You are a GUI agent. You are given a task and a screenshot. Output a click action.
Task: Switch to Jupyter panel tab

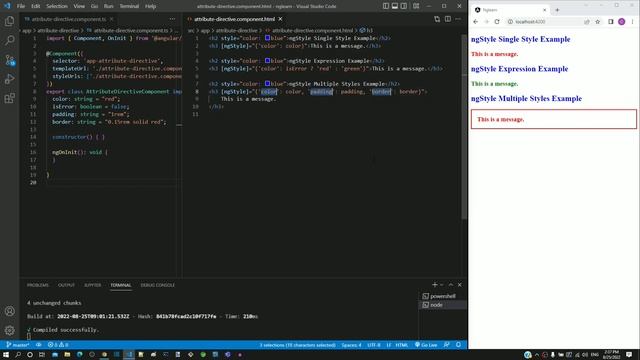click(x=92, y=285)
